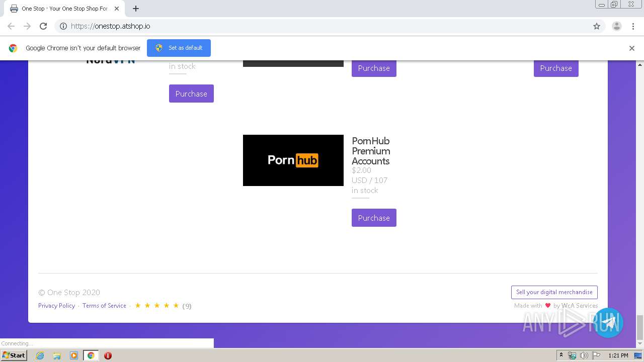Viewport: 644px width, 362px height.
Task: Click the browser back arrow
Action: pos(11,26)
